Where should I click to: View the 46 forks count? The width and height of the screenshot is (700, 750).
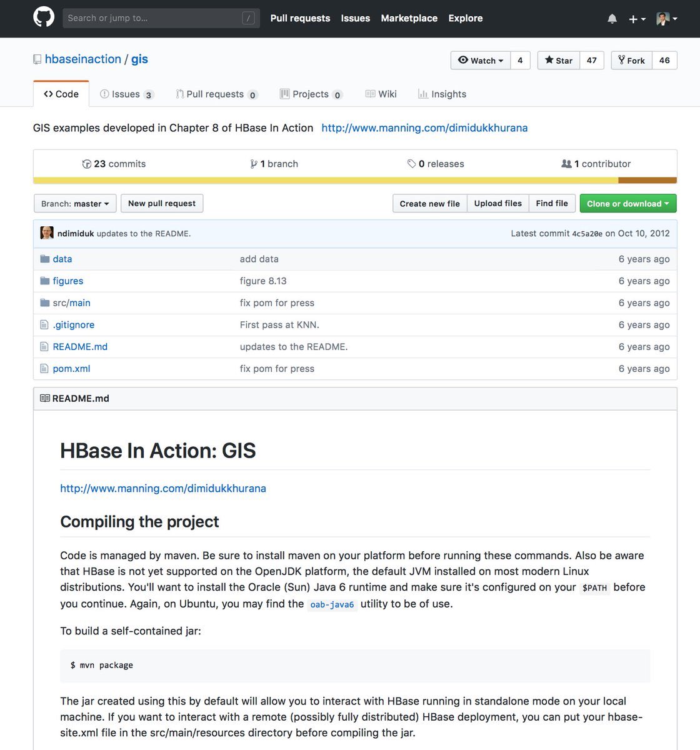(664, 60)
